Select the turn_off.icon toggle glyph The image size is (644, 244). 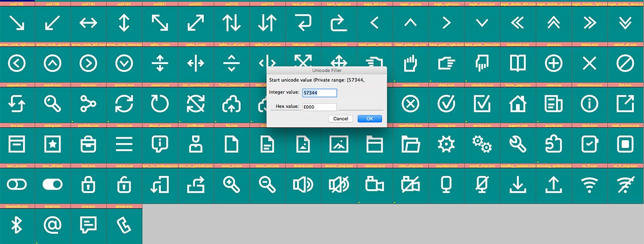coord(53,185)
